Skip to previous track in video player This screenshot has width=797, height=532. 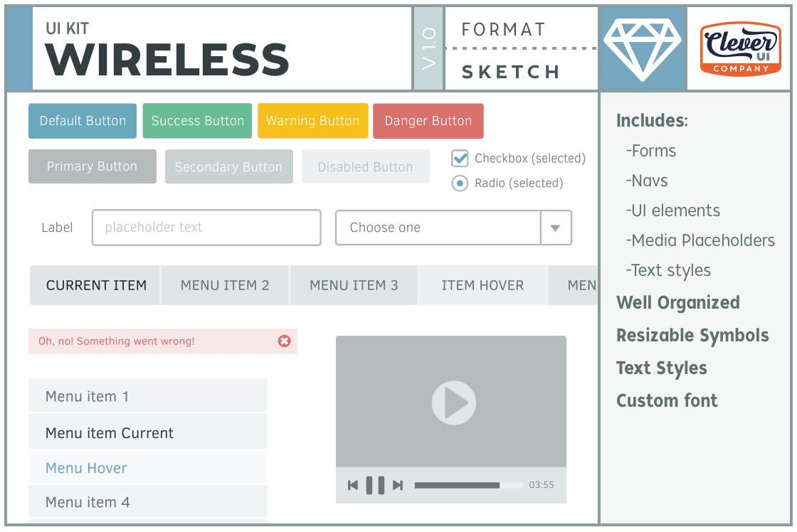pyautogui.click(x=353, y=485)
